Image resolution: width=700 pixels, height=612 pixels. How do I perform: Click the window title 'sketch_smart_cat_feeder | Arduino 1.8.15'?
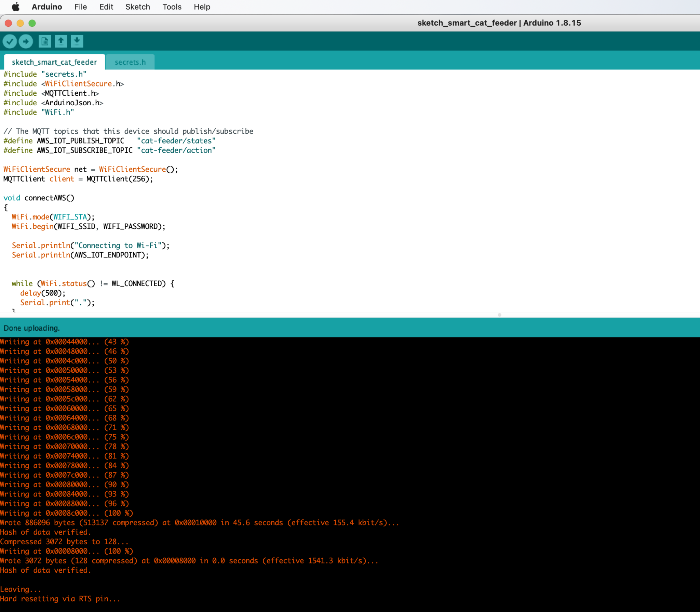click(x=499, y=23)
